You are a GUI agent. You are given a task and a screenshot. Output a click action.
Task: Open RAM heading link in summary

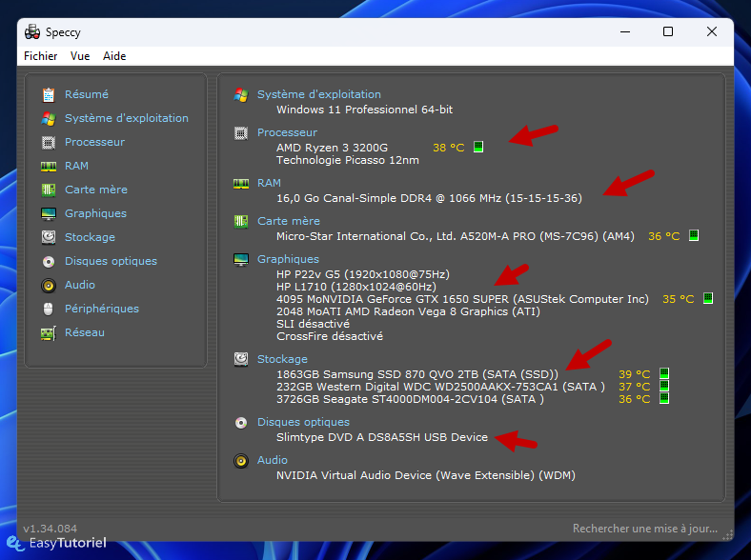[x=269, y=183]
